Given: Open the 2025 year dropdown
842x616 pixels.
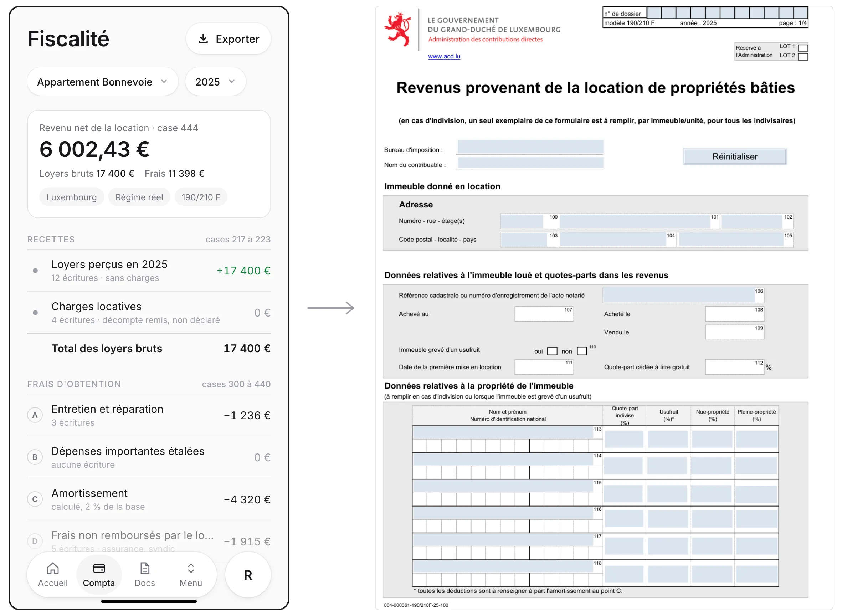Looking at the screenshot, I should pyautogui.click(x=215, y=82).
